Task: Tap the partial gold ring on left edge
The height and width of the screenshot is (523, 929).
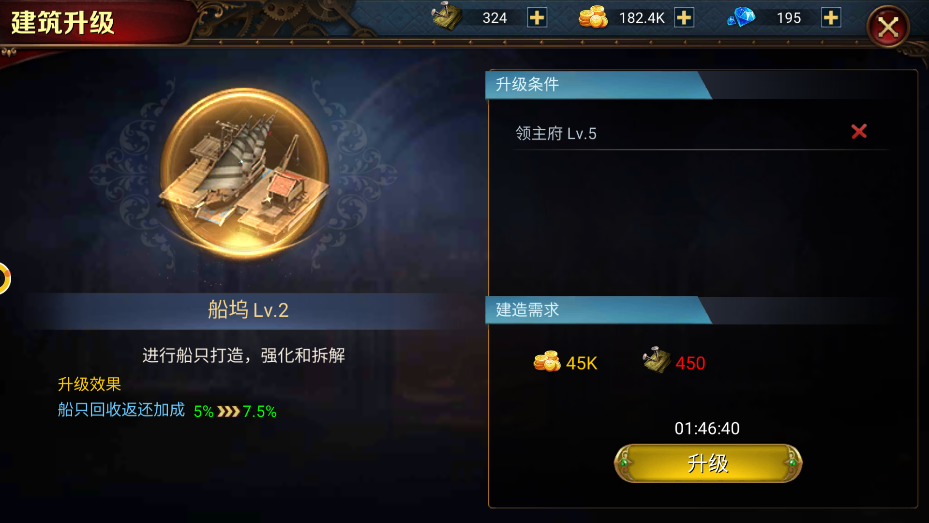Action: 5,278
